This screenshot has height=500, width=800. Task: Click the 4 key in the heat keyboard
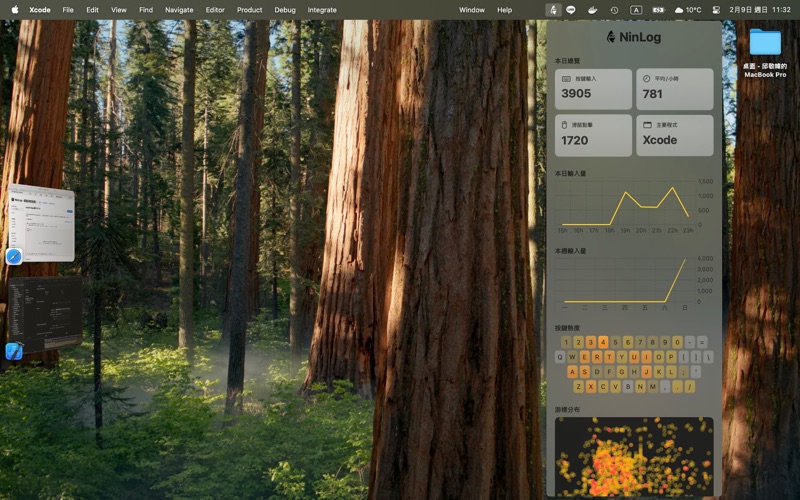coord(603,342)
